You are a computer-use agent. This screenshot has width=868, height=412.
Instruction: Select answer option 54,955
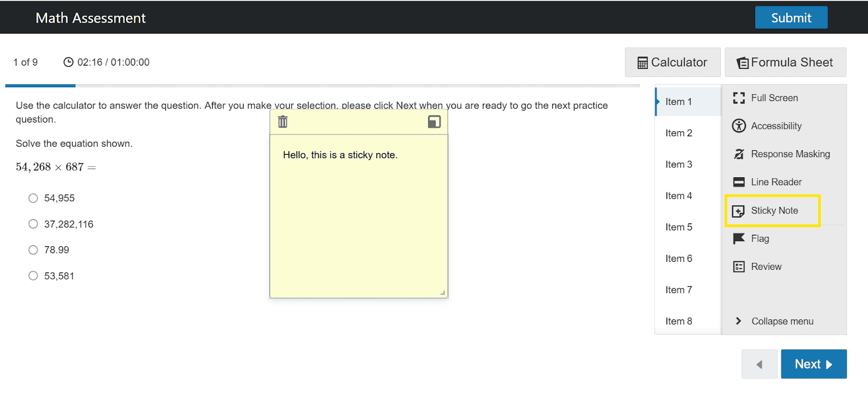pos(33,198)
